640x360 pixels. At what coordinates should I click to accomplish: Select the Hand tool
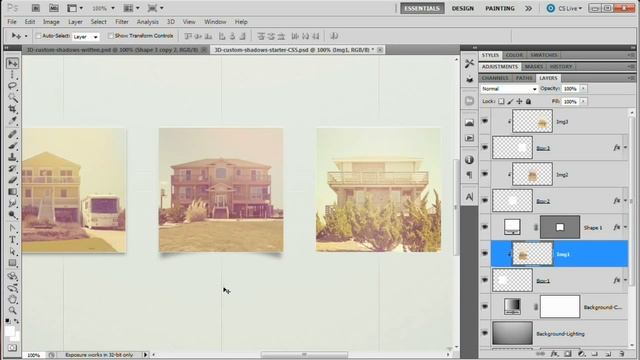point(13,299)
